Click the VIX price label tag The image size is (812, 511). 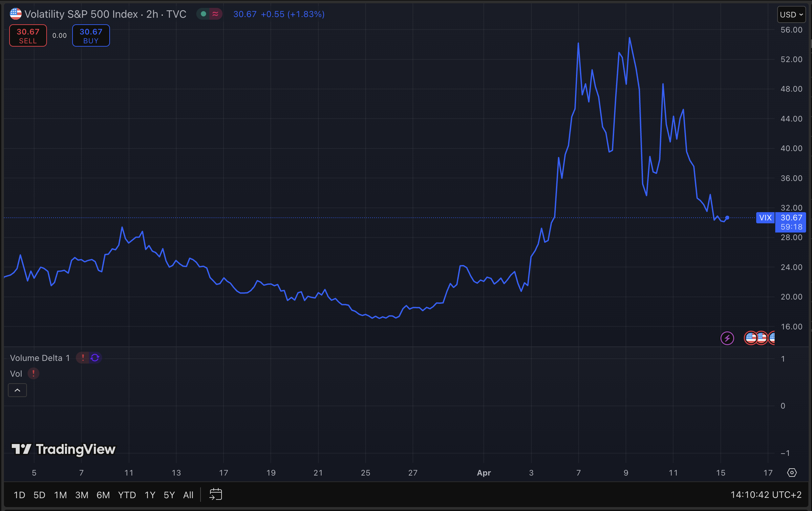(x=765, y=218)
